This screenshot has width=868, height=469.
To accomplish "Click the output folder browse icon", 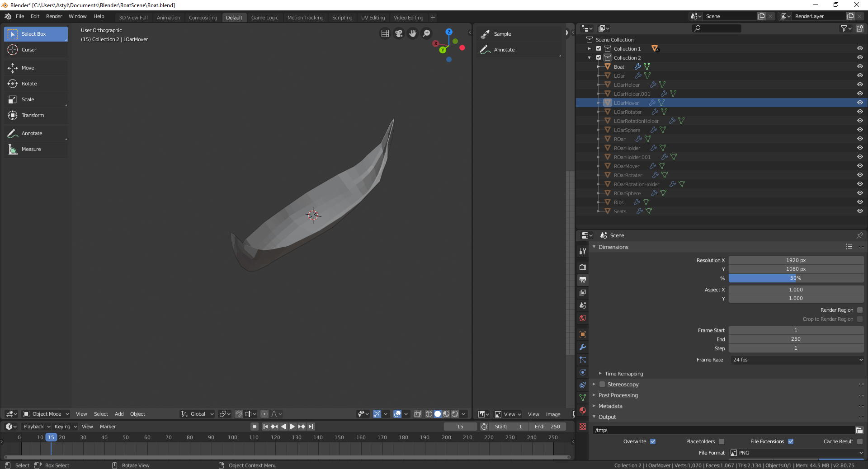I will [859, 430].
